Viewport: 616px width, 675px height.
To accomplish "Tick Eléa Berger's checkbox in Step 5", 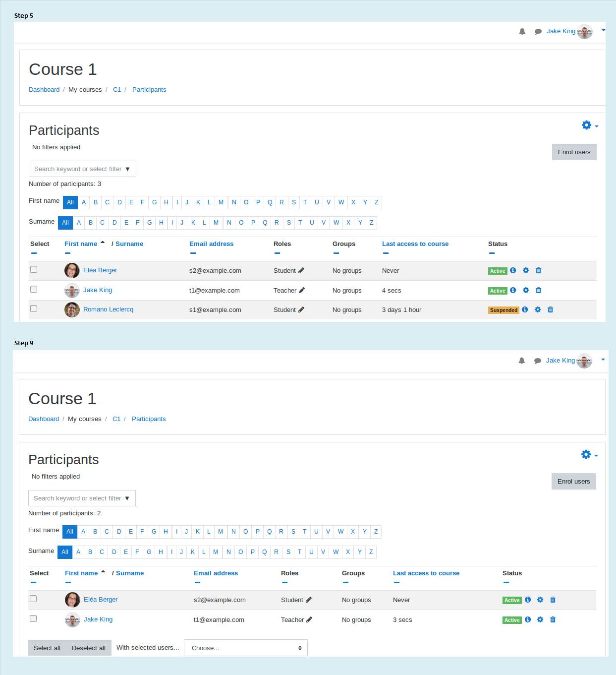I will (34, 269).
